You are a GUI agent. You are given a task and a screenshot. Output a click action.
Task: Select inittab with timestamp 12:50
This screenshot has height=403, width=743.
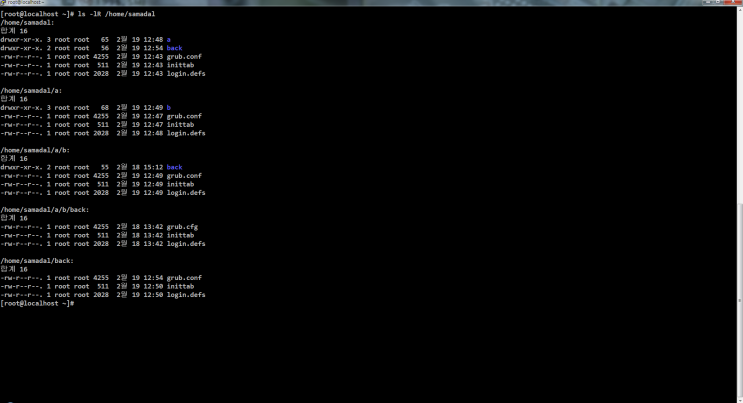(180, 287)
